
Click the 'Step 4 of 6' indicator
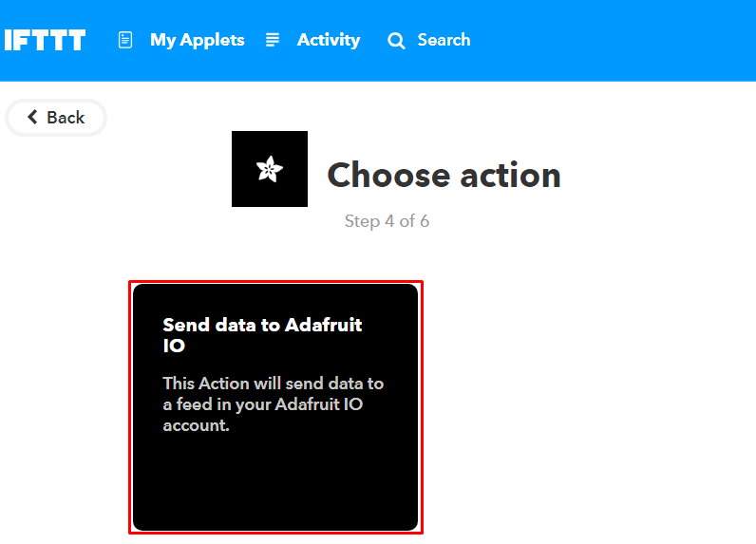[x=387, y=221]
